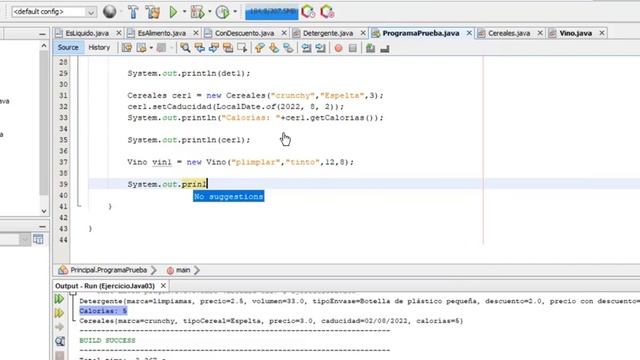Click output panel magnifier icon
This screenshot has height=360, width=640.
[60, 341]
